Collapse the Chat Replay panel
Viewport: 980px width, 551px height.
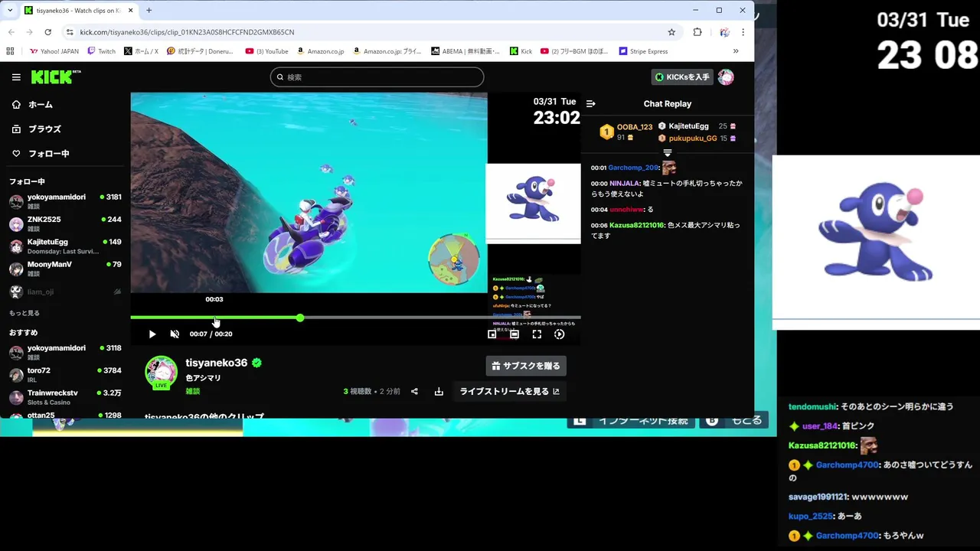[590, 103]
